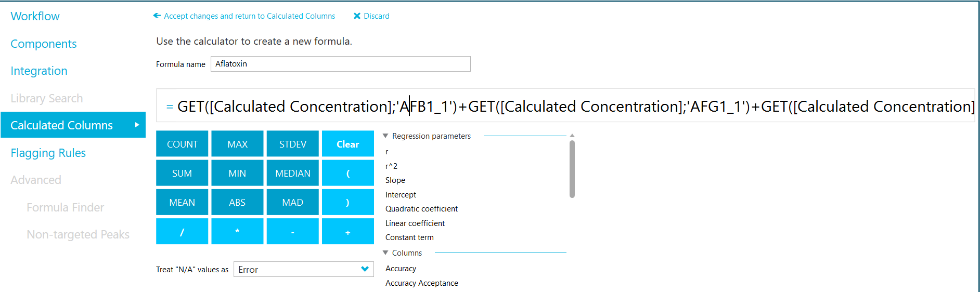Open Non-targeted Peaks under Advanced
The width and height of the screenshot is (980, 292).
tap(78, 234)
